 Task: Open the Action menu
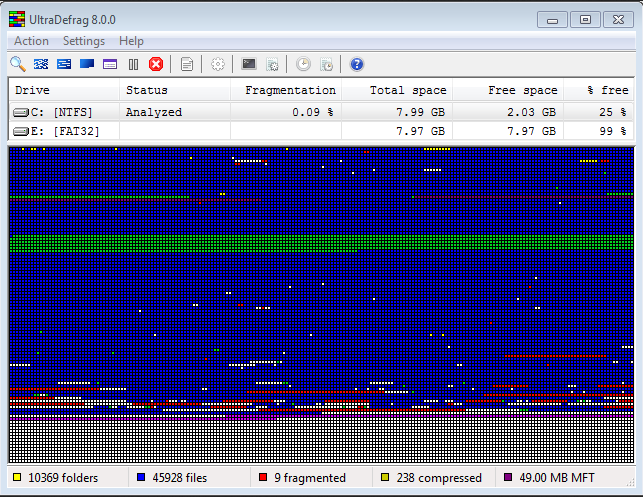point(31,41)
